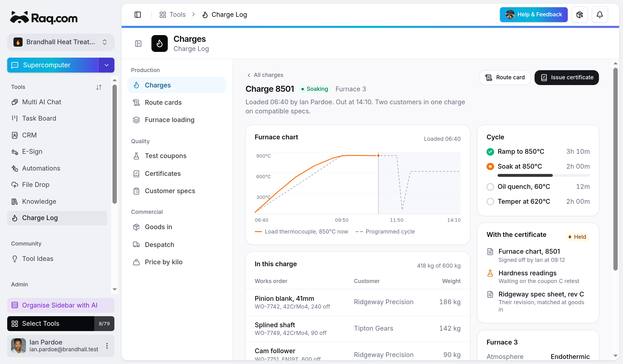Go to Route cards section
623x364 pixels.
[177, 103]
